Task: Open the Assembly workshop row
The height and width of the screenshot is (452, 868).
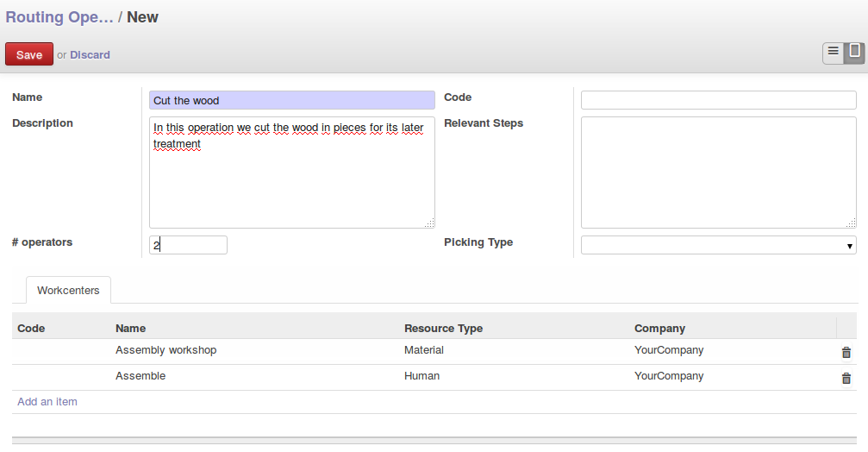Action: 165,351
